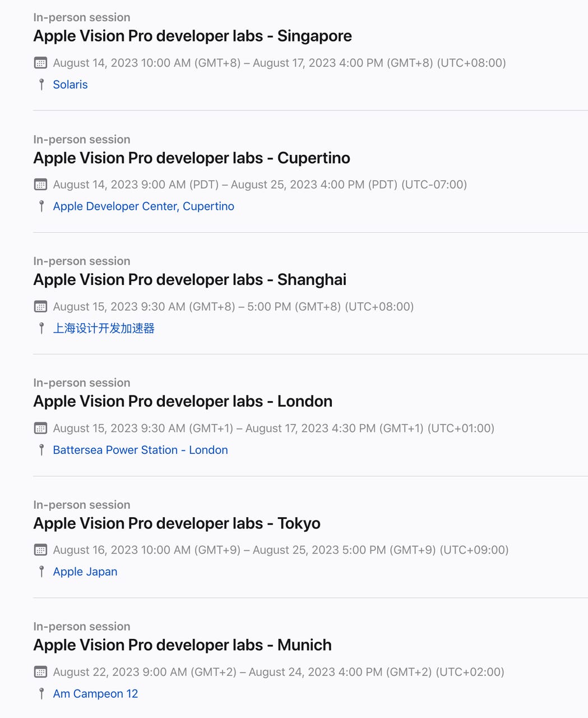Screen dimensions: 588x718
Task: Click the In-person session label above Singapore
Action: click(82, 17)
